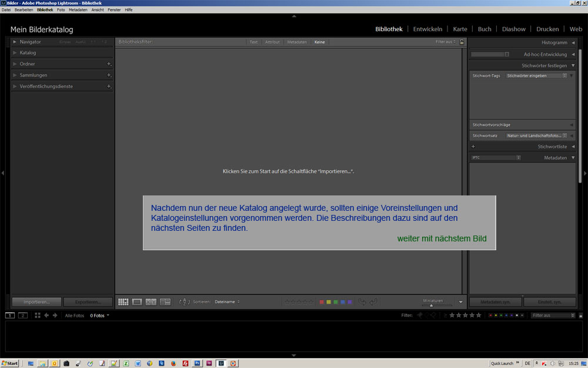Toggle sort direction A-Z icon

click(184, 302)
